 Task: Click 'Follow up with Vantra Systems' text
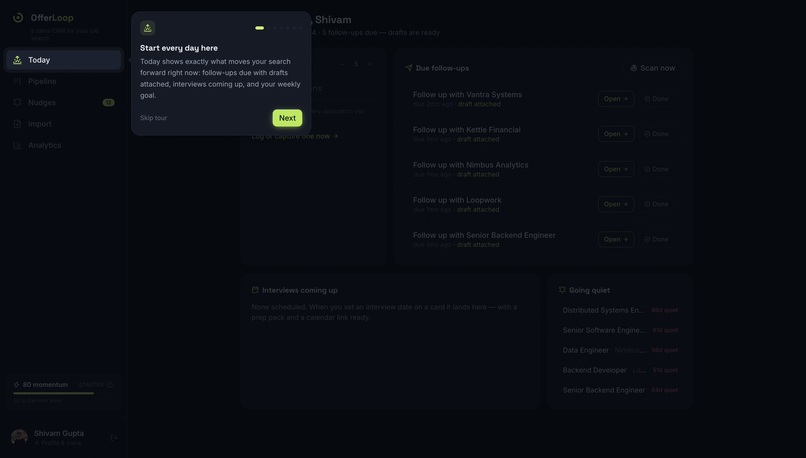pyautogui.click(x=467, y=95)
